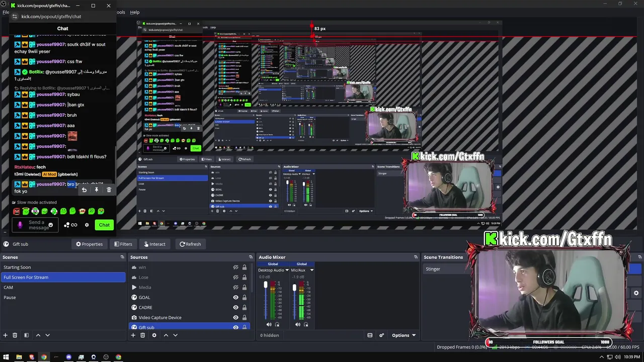
Task: Open Mic/Aux channel dropdown arrow
Action: [x=311, y=270]
